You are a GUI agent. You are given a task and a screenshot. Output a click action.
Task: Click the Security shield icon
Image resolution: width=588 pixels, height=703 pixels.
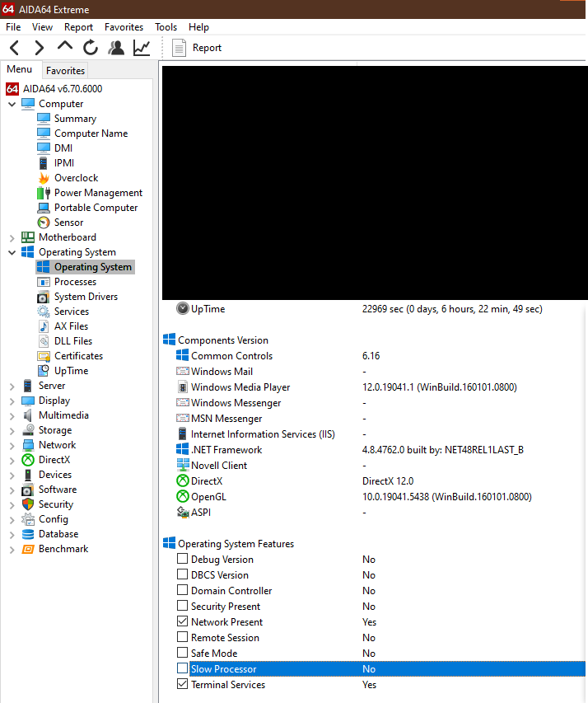pyautogui.click(x=28, y=504)
